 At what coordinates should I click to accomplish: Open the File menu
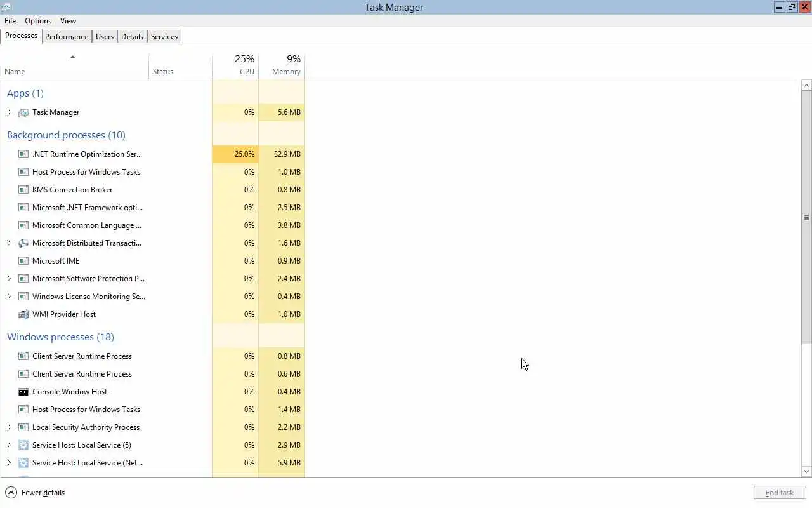point(10,21)
